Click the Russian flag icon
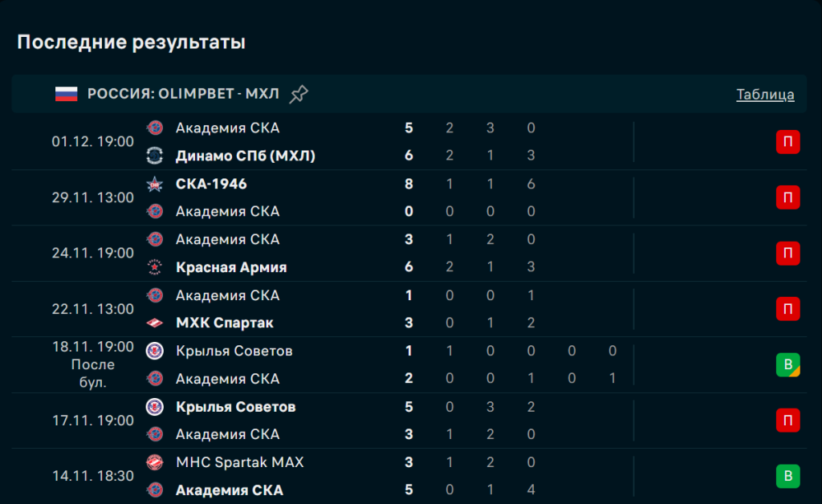This screenshot has width=822, height=504. coord(66,94)
